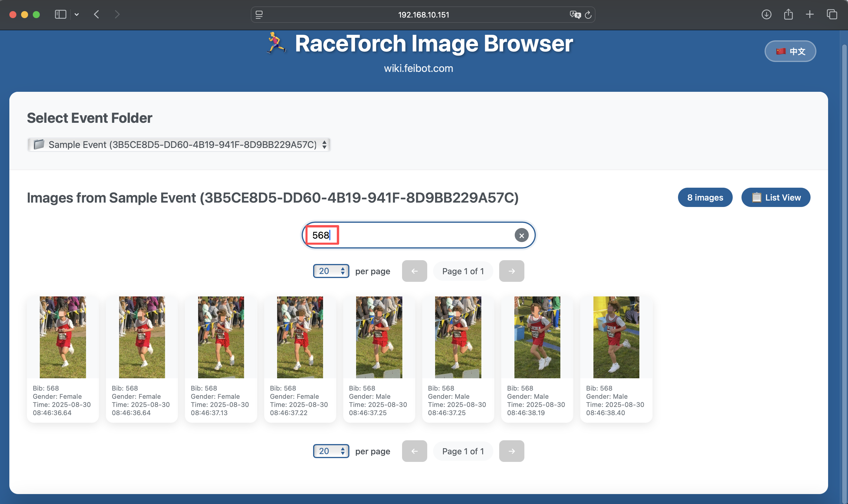848x504 pixels.
Task: Open wiki.feibot.com link
Action: pyautogui.click(x=418, y=68)
